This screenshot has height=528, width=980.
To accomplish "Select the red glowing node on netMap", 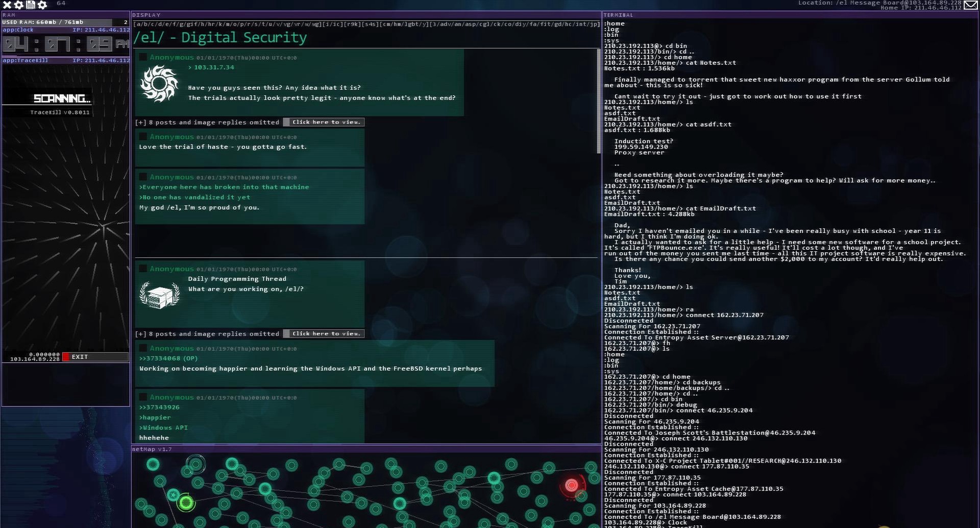I will point(571,485).
